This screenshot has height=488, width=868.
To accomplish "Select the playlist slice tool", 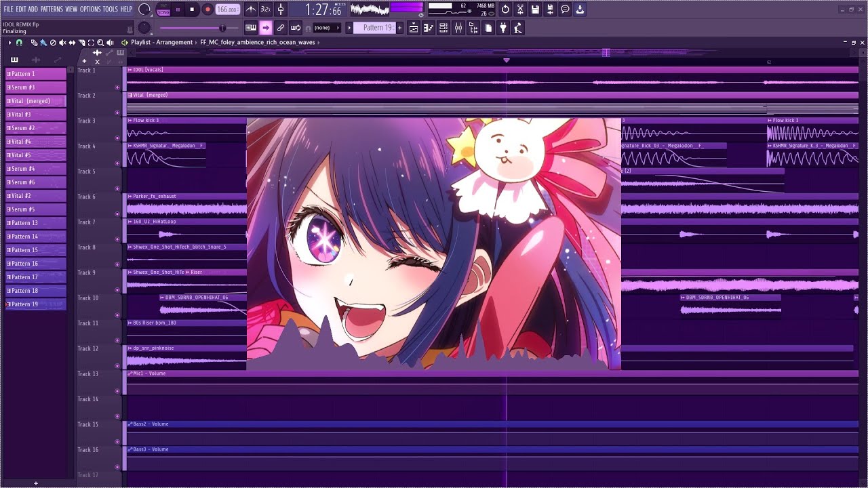I will click(x=81, y=43).
